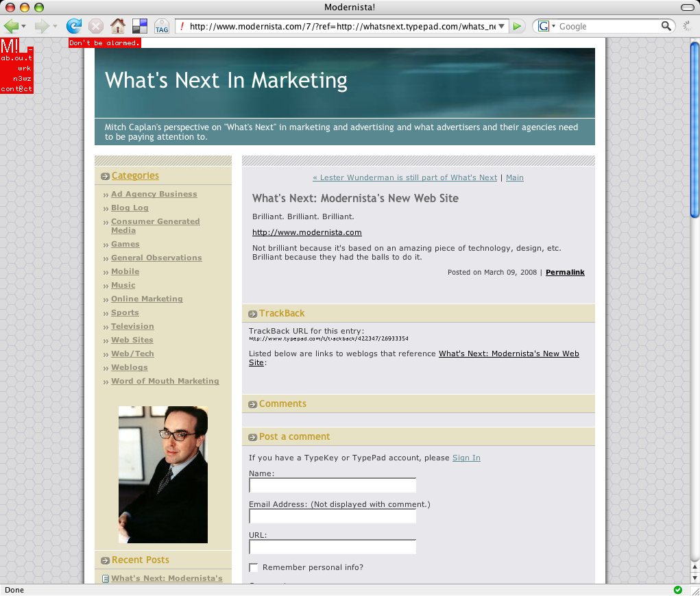Open the Home page icon

tap(118, 26)
